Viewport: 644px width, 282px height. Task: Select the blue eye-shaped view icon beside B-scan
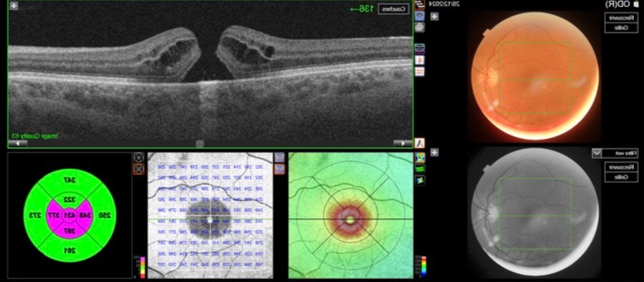tap(419, 17)
